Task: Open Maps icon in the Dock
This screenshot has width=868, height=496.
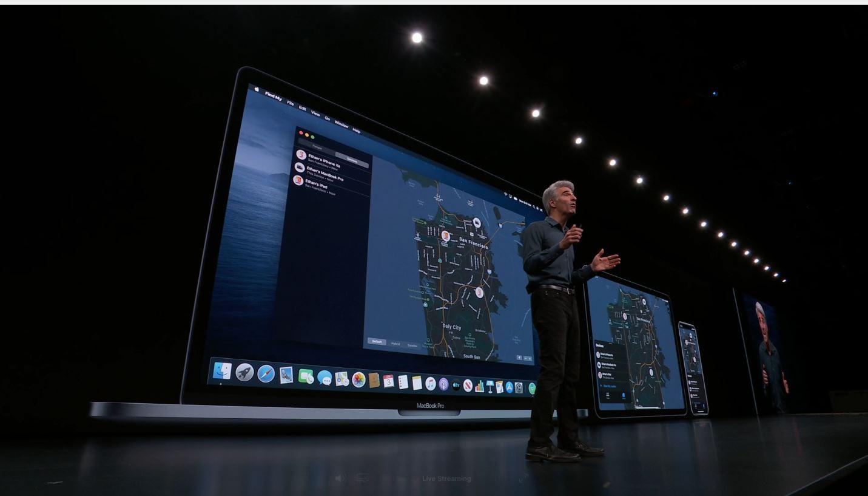Action: click(342, 379)
